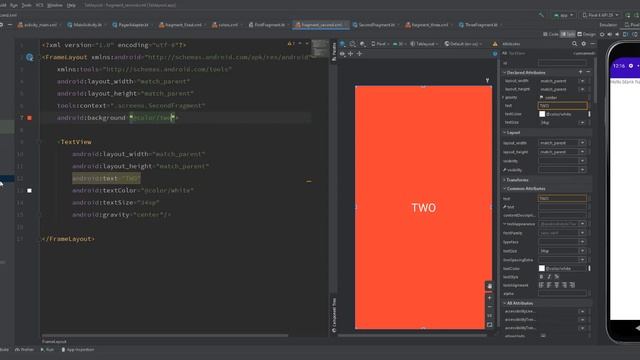Hide the Attributes panel with minus icon
Viewport: 640px width, 360px height.
coord(593,44)
